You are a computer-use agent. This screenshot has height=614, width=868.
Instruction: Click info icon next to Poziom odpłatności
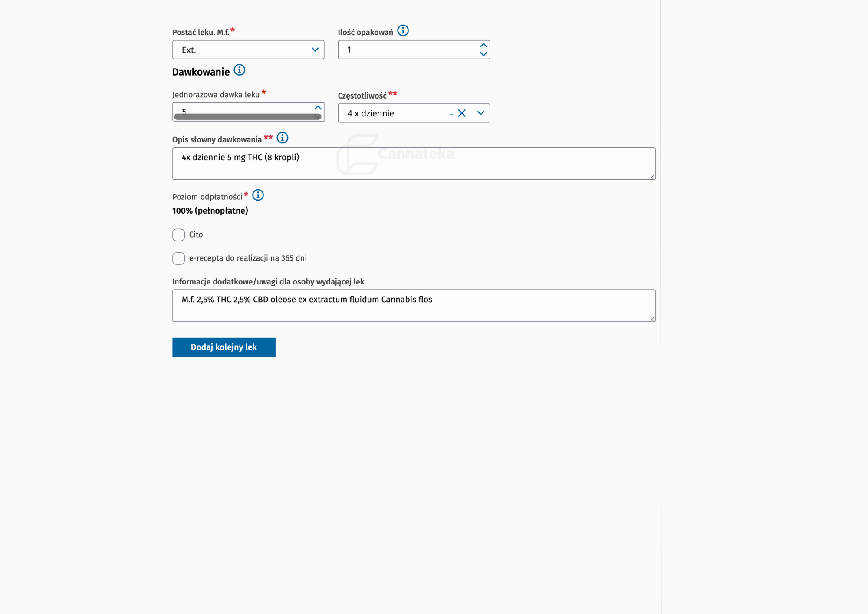(x=258, y=195)
